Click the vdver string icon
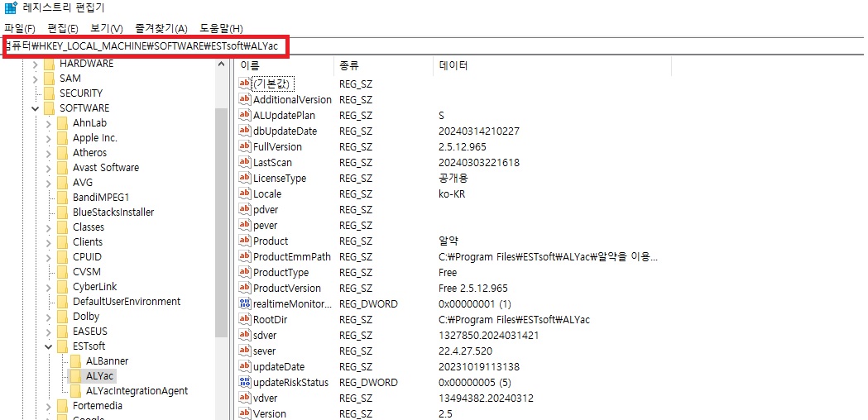Viewport: 868px width, 420px height. point(245,398)
